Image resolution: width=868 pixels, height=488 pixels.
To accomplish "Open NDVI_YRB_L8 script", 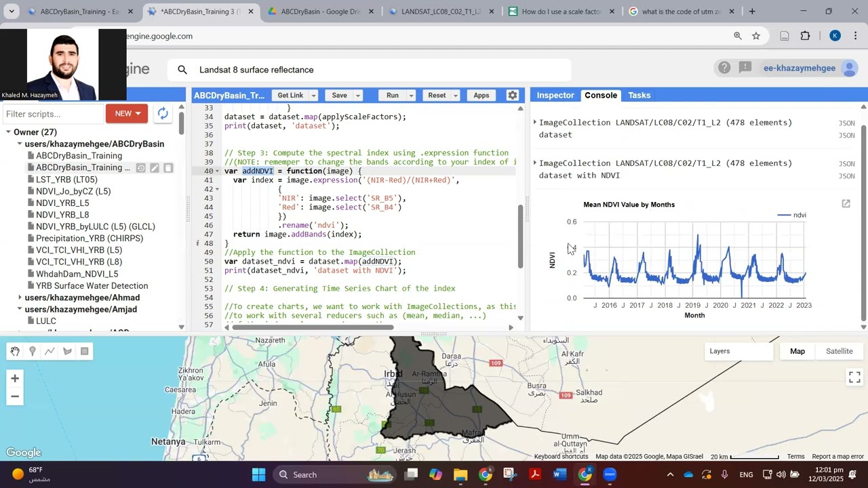I will pyautogui.click(x=62, y=215).
